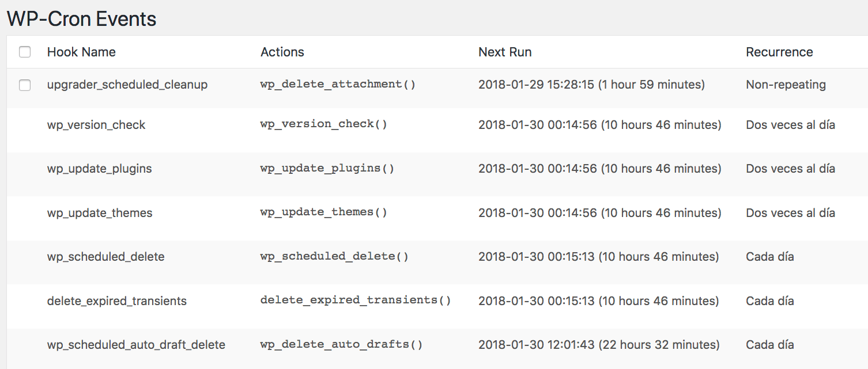This screenshot has height=369, width=868.
Task: Select the Actions column header
Action: pyautogui.click(x=282, y=52)
